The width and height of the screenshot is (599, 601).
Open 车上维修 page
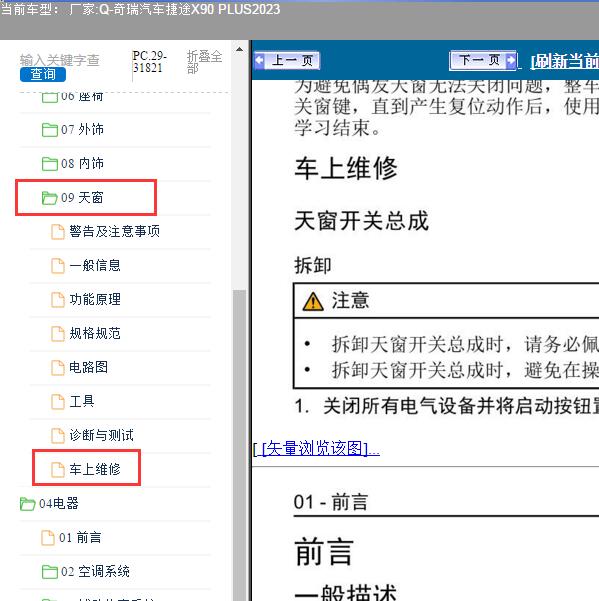pos(95,470)
